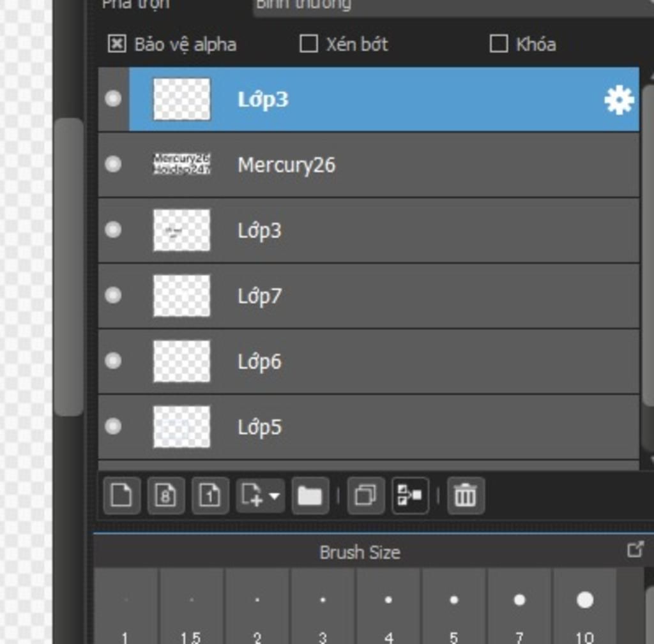
Task: Select the Lớp6 layer
Action: pos(369,361)
